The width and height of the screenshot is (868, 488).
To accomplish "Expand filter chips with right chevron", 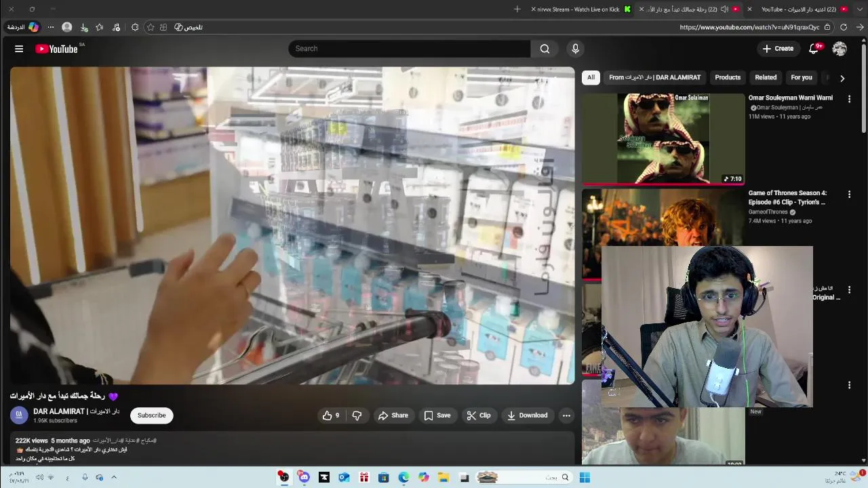I will coord(842,78).
